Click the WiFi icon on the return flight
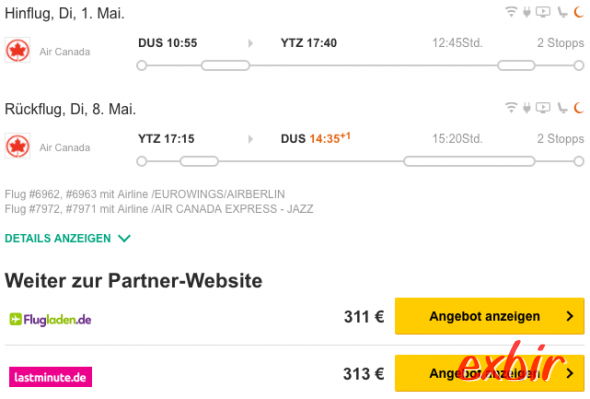The height and width of the screenshot is (399, 590). pos(511,108)
